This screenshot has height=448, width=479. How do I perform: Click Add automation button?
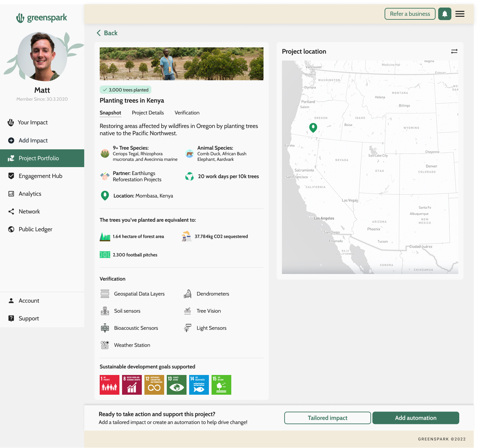point(416,418)
